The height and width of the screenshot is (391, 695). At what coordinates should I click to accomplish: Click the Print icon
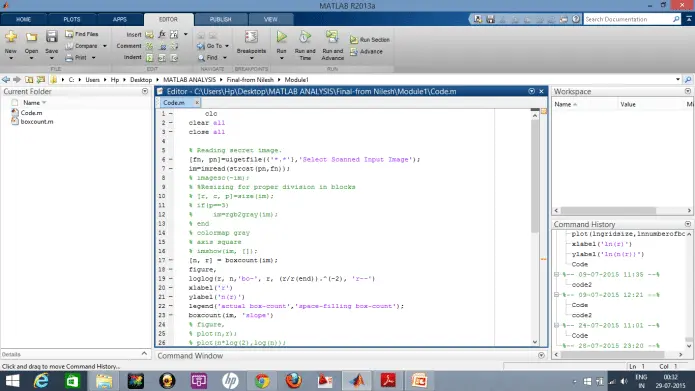tap(69, 58)
